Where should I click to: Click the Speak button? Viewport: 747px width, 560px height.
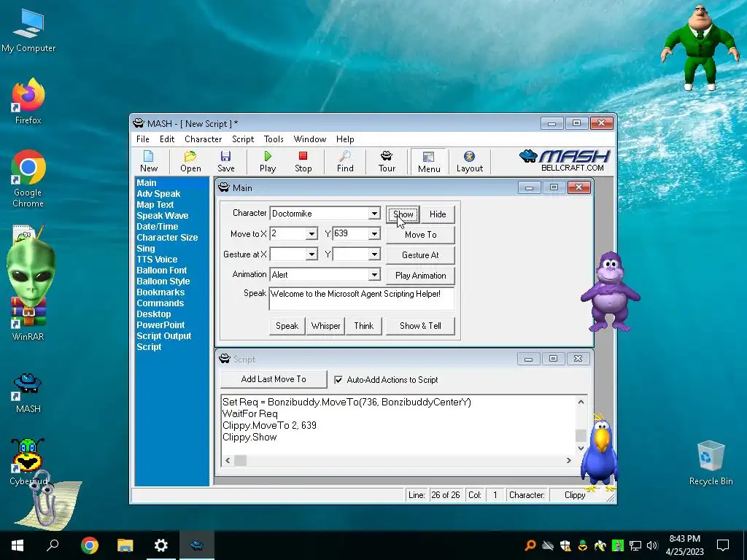(x=287, y=326)
